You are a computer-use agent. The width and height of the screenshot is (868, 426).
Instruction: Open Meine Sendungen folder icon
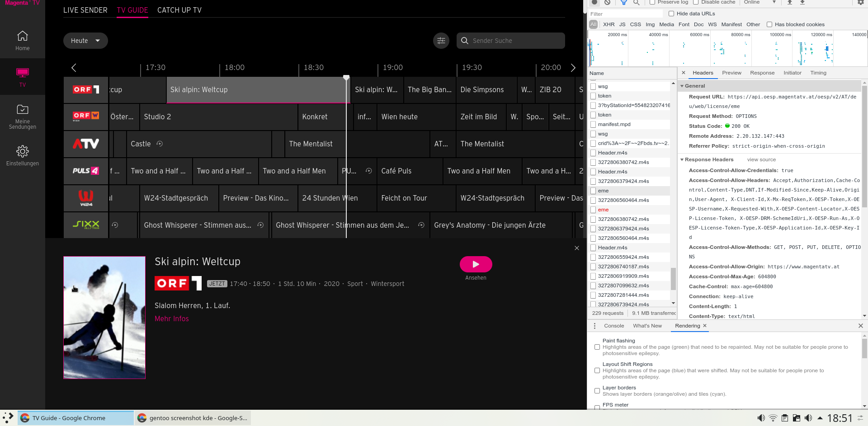(x=22, y=109)
